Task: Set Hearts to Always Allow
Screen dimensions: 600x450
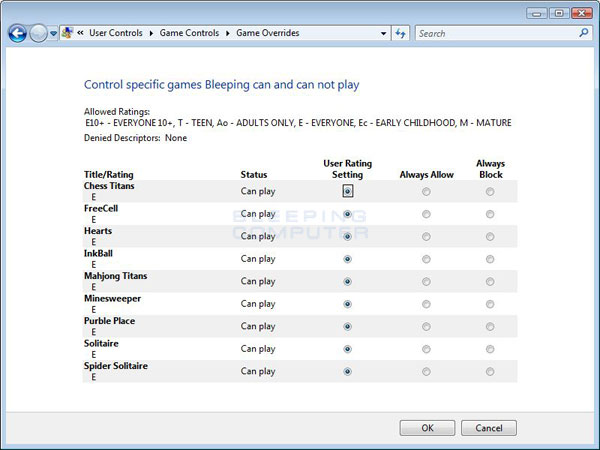Action: pos(426,236)
